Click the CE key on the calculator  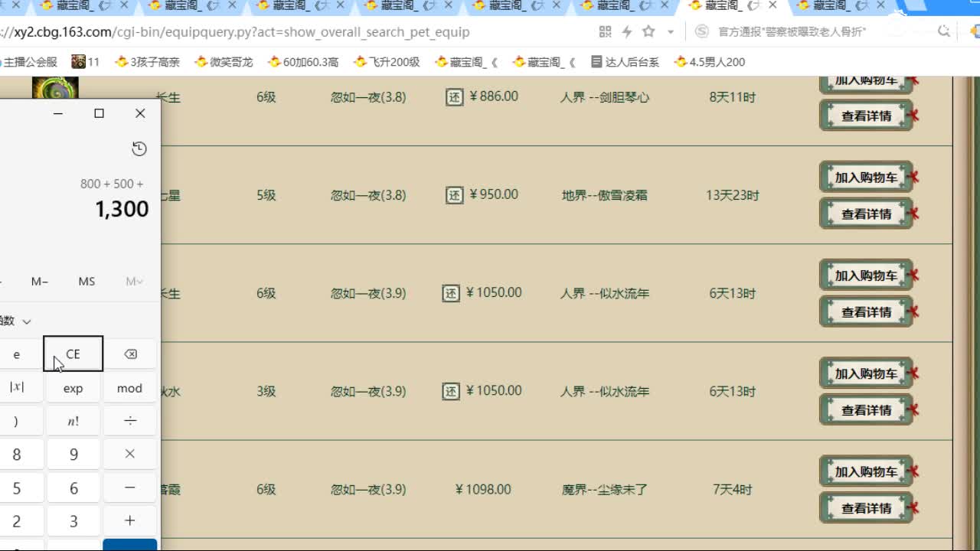coord(73,354)
